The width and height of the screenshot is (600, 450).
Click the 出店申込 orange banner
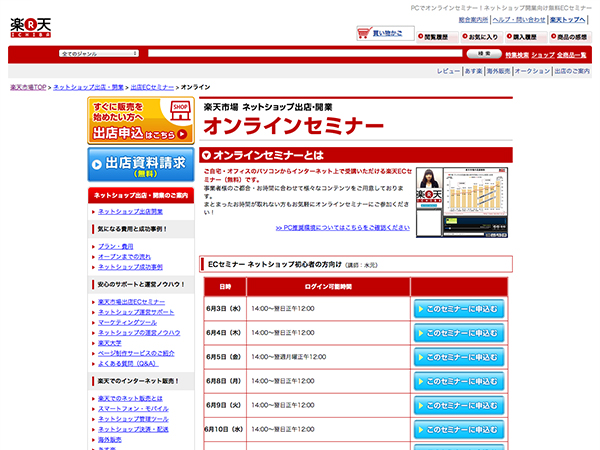pyautogui.click(x=141, y=121)
